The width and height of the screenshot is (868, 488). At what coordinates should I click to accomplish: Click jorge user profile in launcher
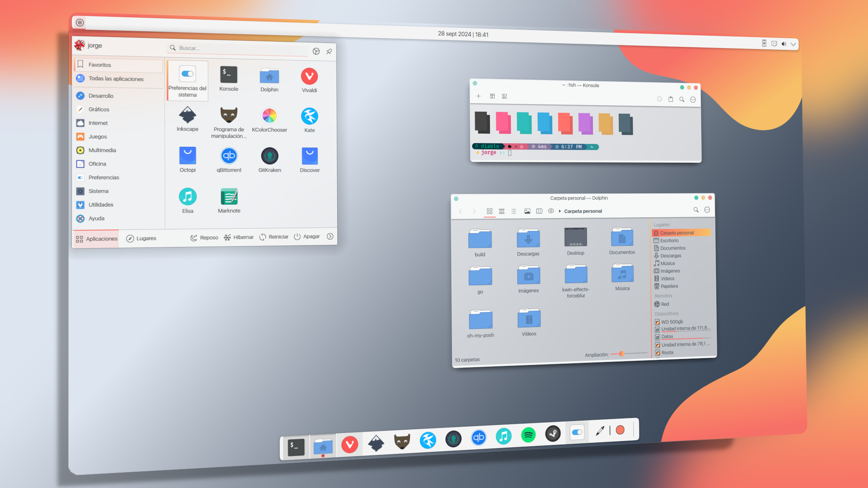pyautogui.click(x=88, y=45)
